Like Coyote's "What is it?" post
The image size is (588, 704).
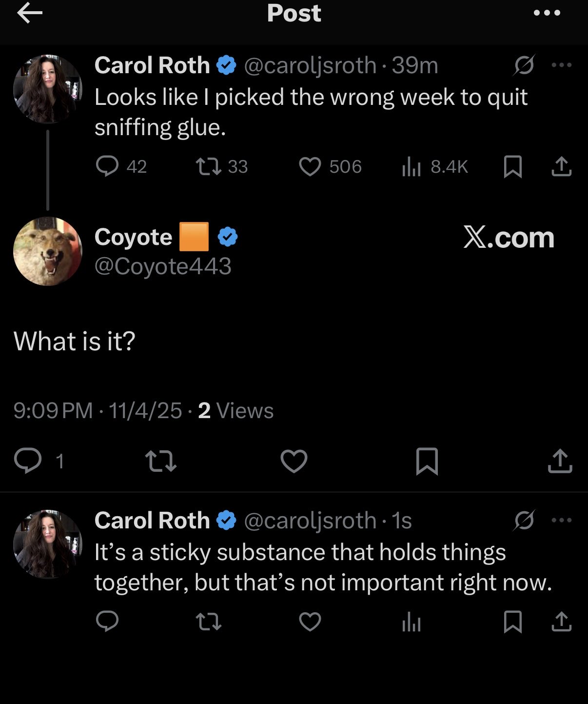point(294,461)
